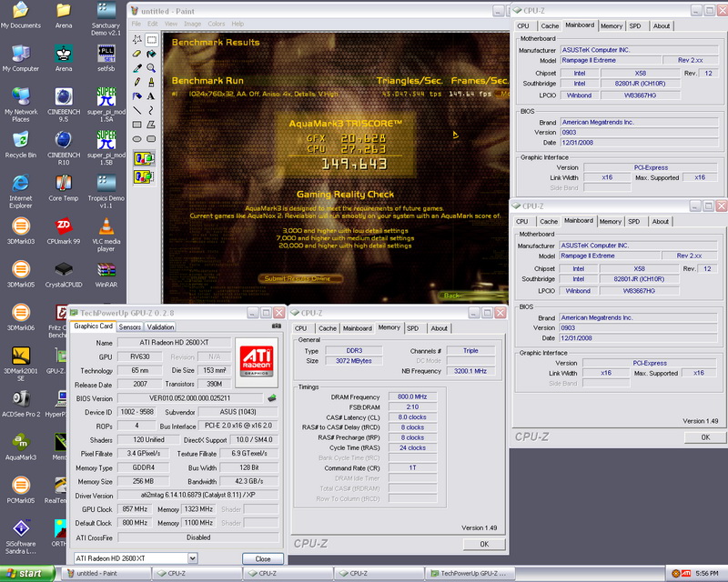Open the Cache tab in the CPU-Z memory window
Viewport: 728px width, 582px height.
coord(328,328)
